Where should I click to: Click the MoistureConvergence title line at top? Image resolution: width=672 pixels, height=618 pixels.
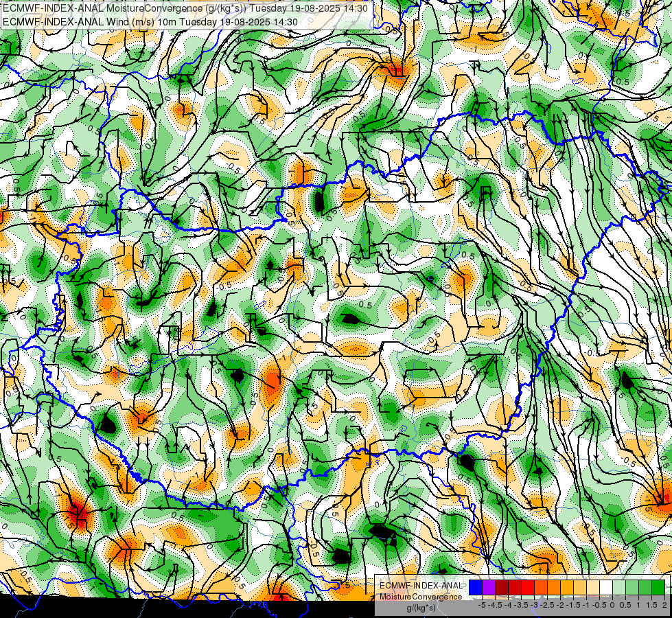coord(185,8)
